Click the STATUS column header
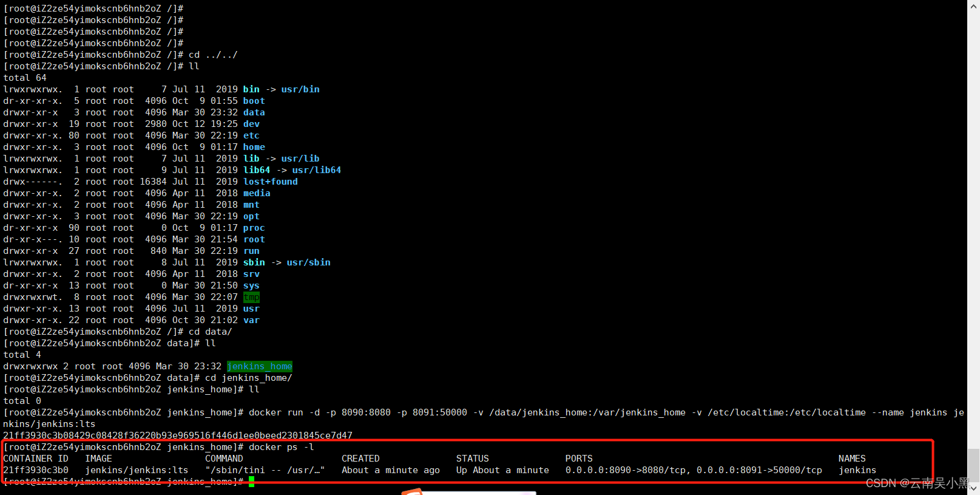Screen dimensions: 980x495 click(473, 459)
